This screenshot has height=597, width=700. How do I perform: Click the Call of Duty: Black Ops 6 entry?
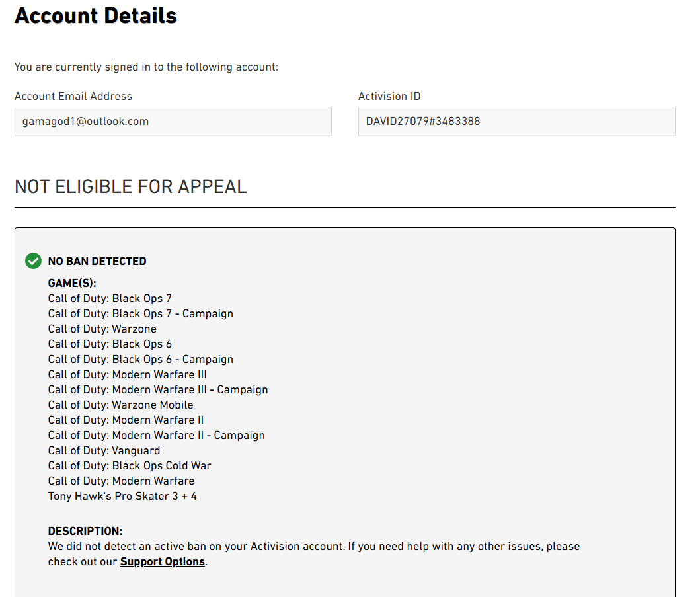pyautogui.click(x=110, y=344)
